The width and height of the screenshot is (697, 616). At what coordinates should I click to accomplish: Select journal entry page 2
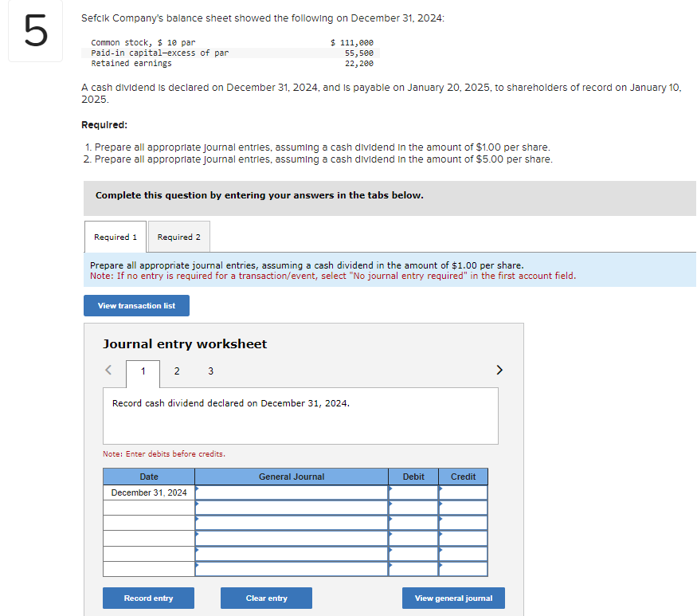click(176, 371)
